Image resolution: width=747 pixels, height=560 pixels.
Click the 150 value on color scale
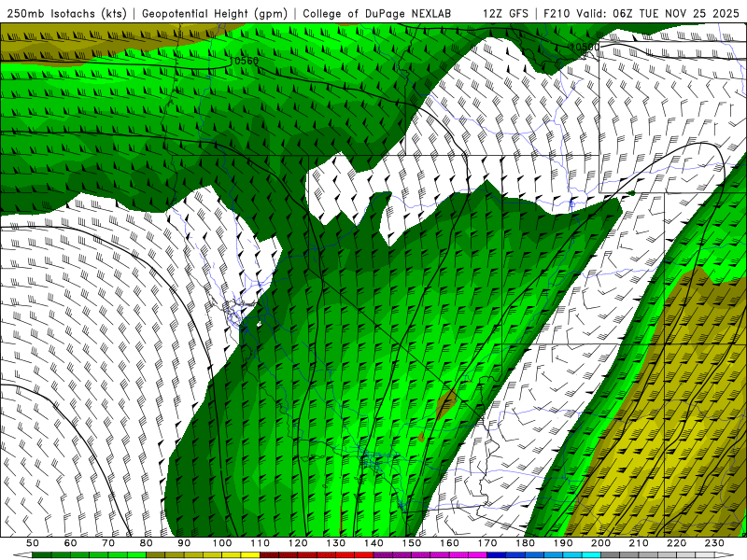[412, 543]
